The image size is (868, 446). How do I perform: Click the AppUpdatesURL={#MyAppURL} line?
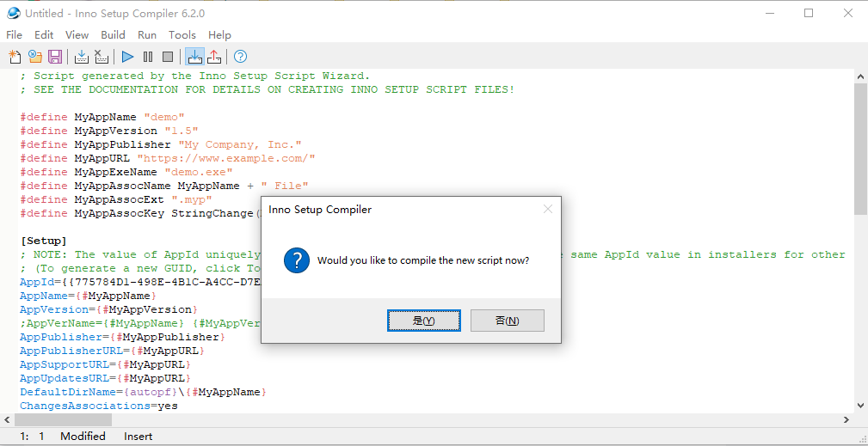point(105,379)
